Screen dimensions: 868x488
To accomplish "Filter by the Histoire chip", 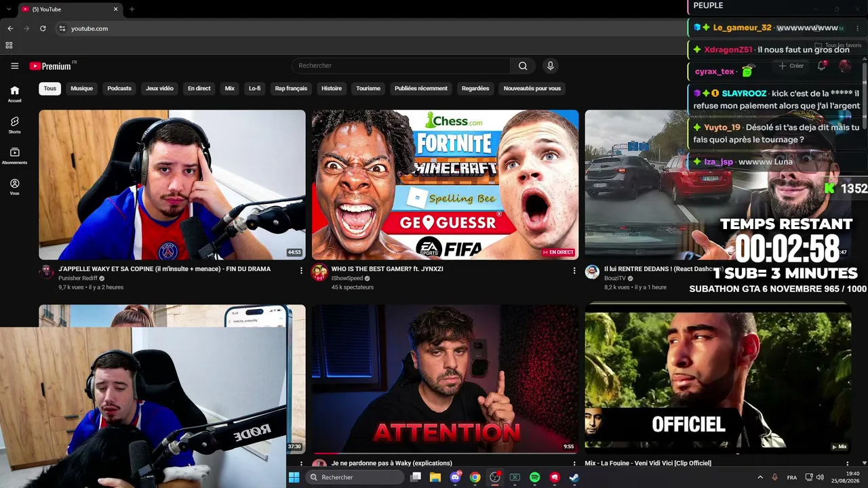I will point(332,88).
